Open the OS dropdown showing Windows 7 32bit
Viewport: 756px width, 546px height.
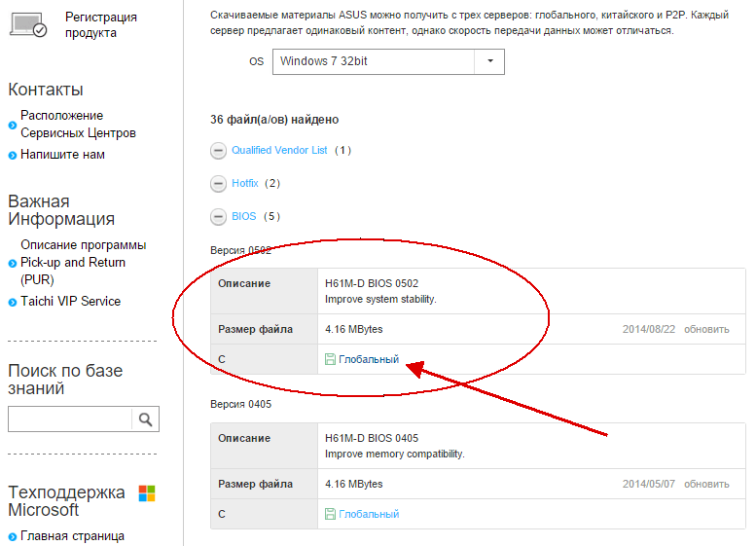pyautogui.click(x=388, y=61)
